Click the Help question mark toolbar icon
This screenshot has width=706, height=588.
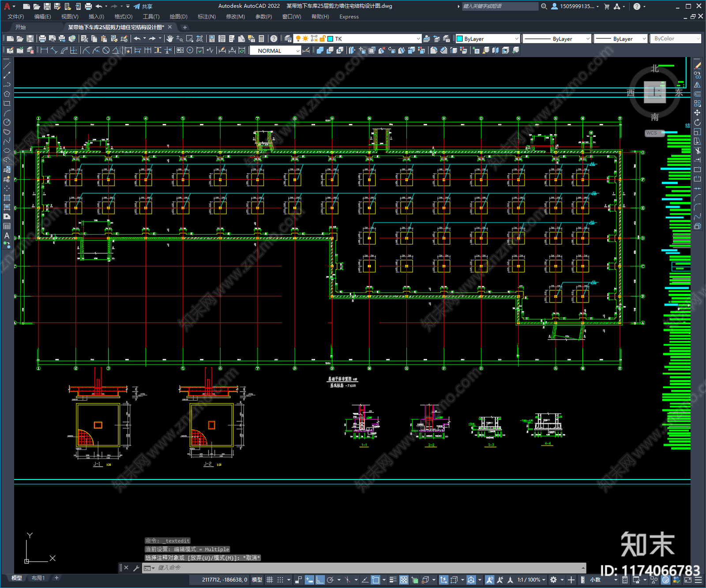click(x=274, y=39)
